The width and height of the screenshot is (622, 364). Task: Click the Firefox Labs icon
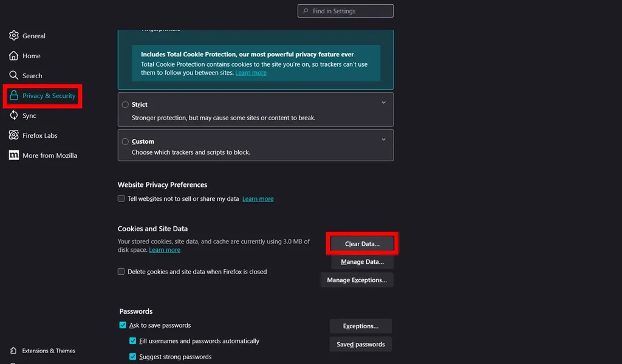(x=14, y=135)
